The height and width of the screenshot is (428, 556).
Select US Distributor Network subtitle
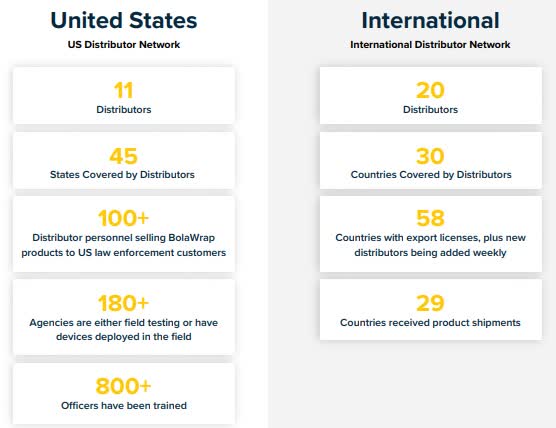click(124, 45)
